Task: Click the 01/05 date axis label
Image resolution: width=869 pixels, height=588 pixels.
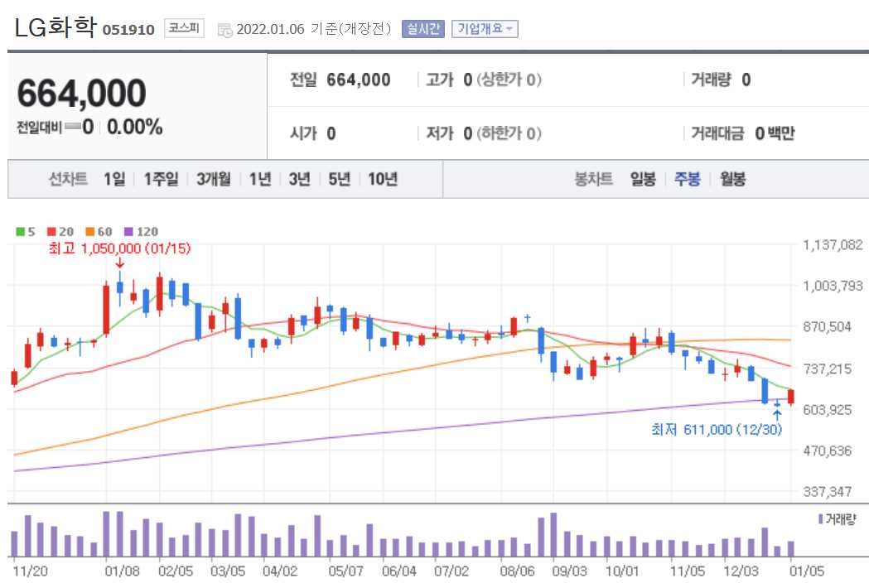Action: pyautogui.click(x=807, y=571)
